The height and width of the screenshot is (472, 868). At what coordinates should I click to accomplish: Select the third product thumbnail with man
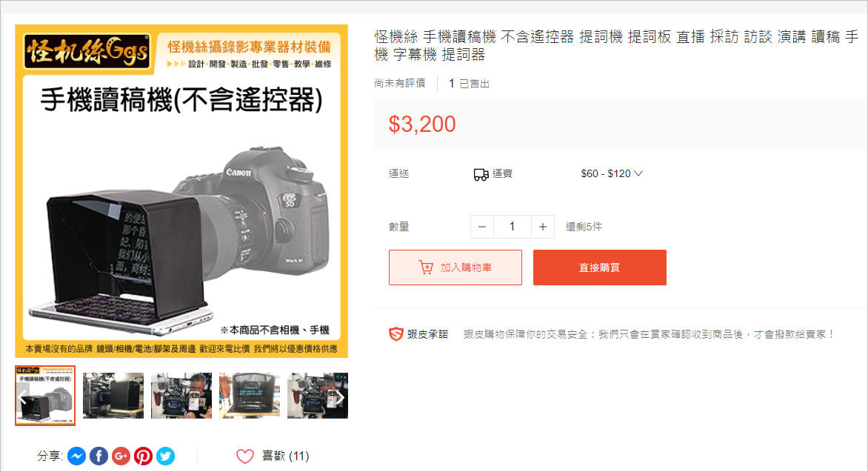[181, 396]
